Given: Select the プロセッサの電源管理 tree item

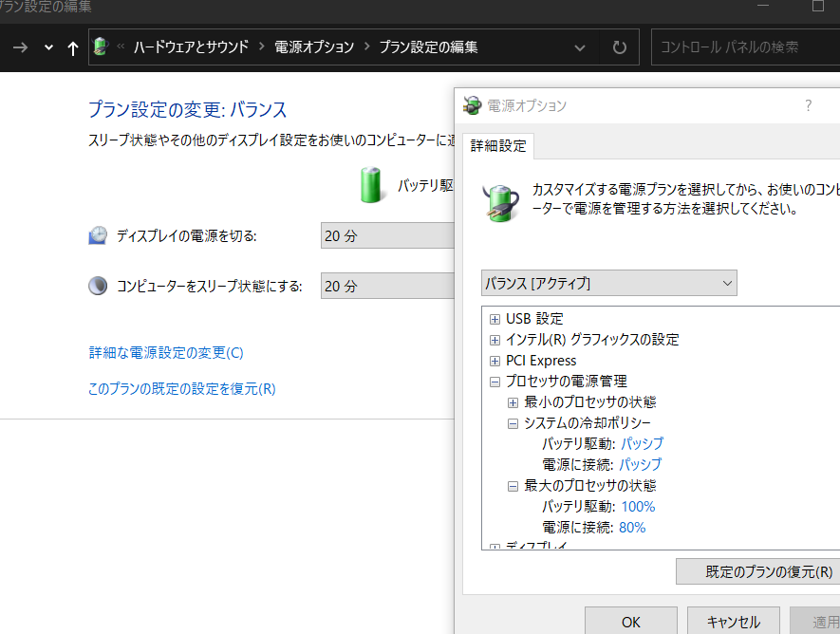Looking at the screenshot, I should coord(567,382).
